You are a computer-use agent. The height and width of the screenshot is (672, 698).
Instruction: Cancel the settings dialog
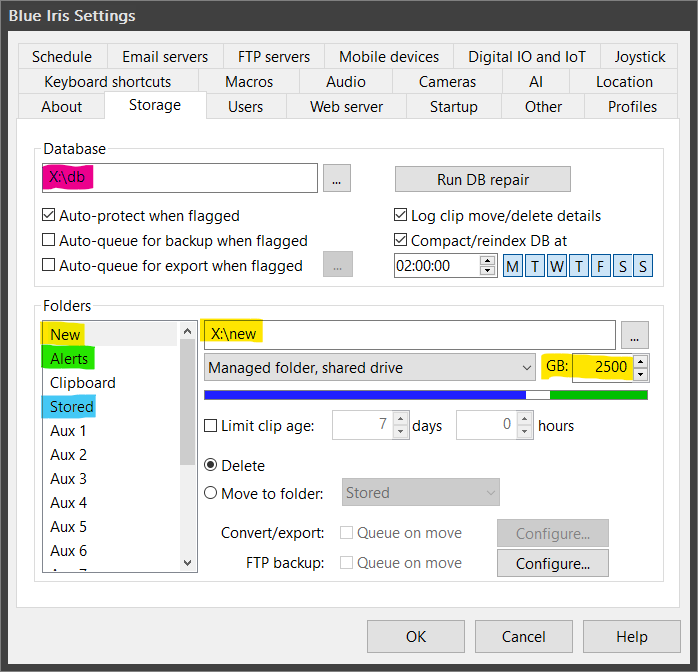[524, 636]
